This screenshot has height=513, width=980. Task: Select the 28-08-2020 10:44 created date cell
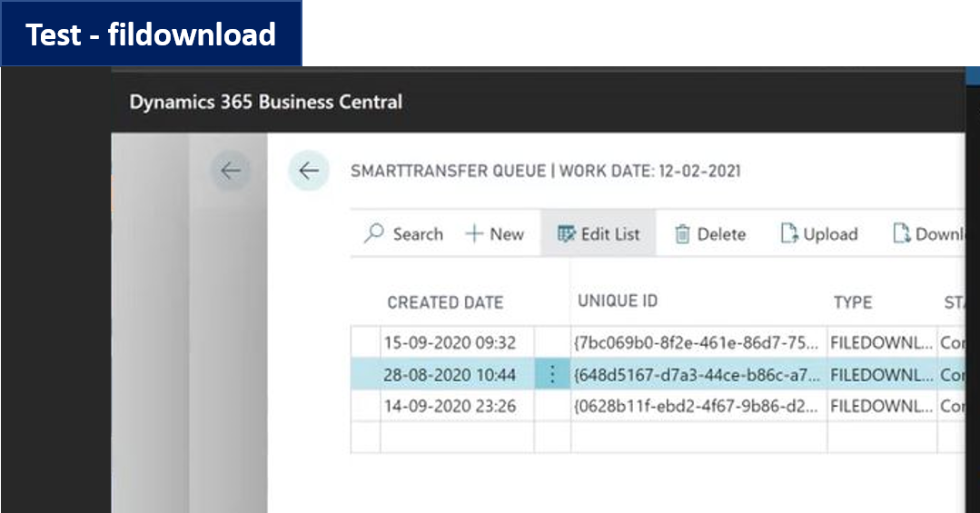tap(457, 374)
